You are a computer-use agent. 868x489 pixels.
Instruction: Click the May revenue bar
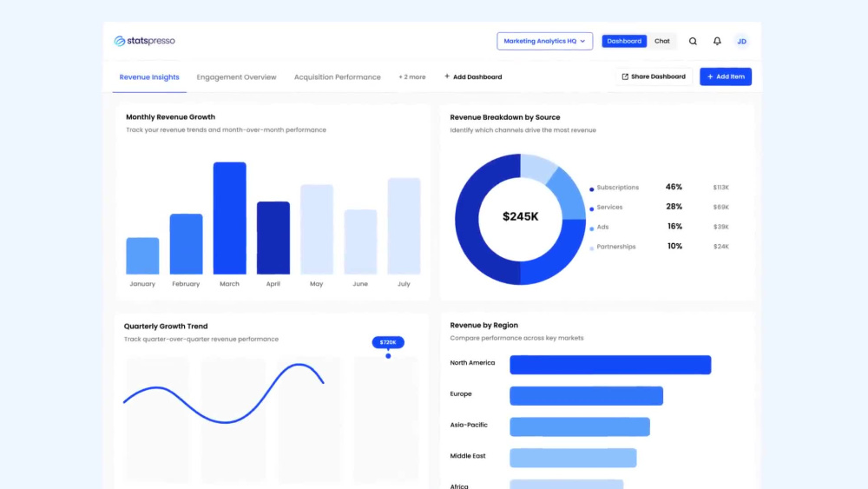[317, 229]
